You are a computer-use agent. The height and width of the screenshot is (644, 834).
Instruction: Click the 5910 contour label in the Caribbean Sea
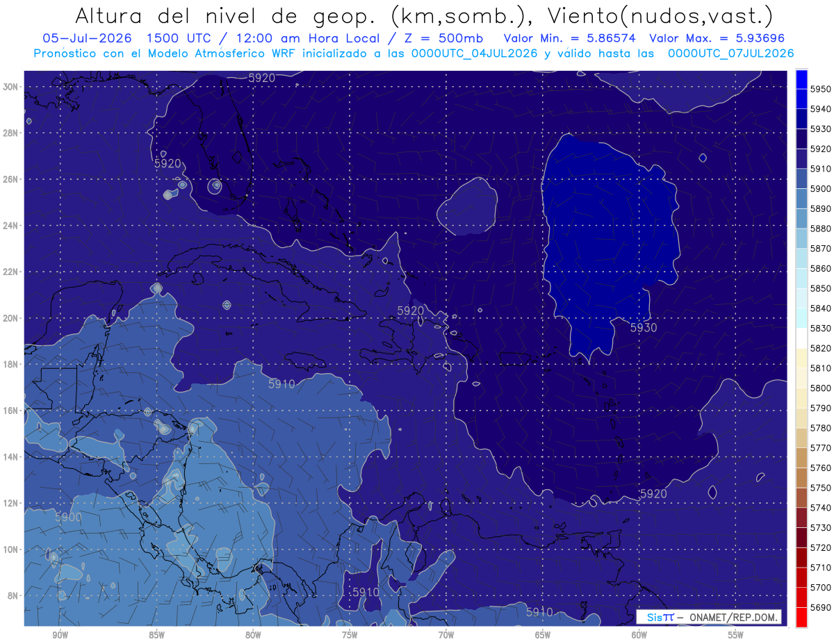tap(281, 383)
